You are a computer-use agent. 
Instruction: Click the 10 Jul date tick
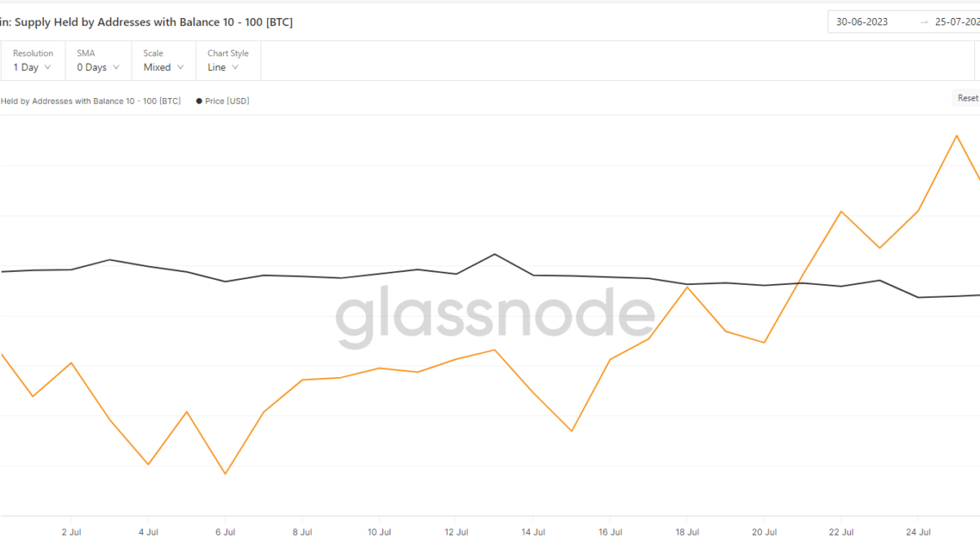(x=378, y=532)
